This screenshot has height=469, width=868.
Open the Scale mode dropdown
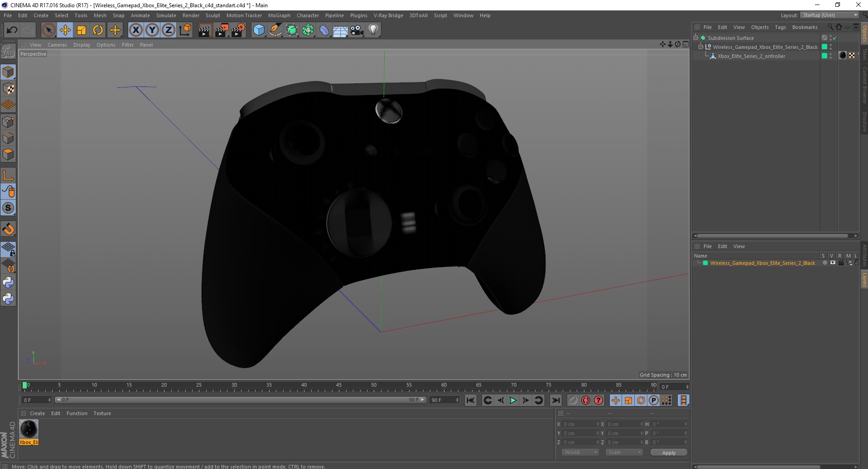pos(624,452)
